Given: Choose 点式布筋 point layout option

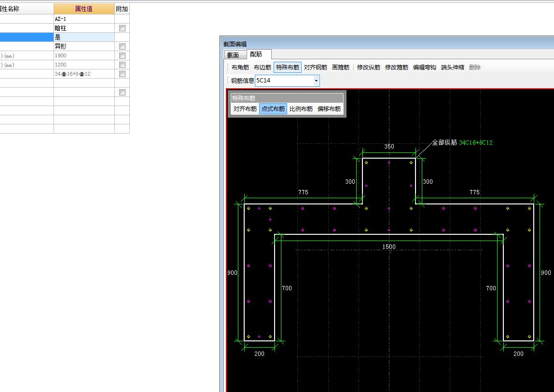Looking at the screenshot, I should pyautogui.click(x=273, y=109).
